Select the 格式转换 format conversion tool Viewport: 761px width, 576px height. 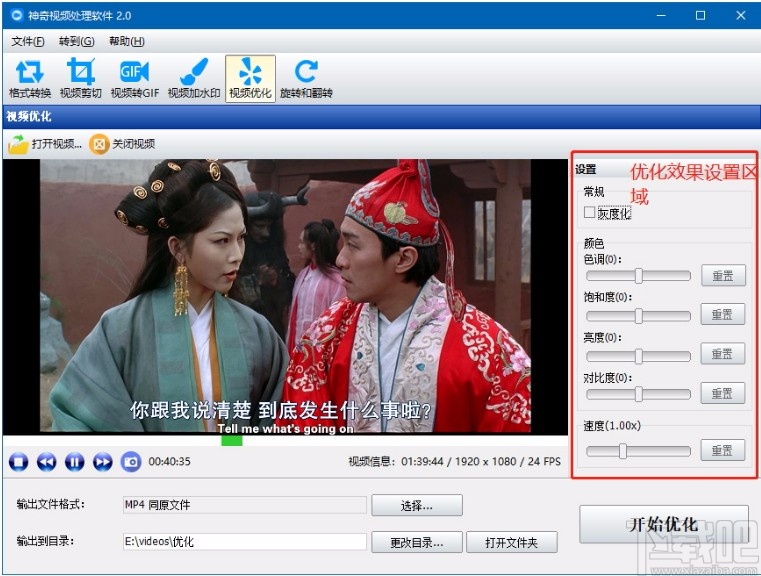tap(30, 79)
